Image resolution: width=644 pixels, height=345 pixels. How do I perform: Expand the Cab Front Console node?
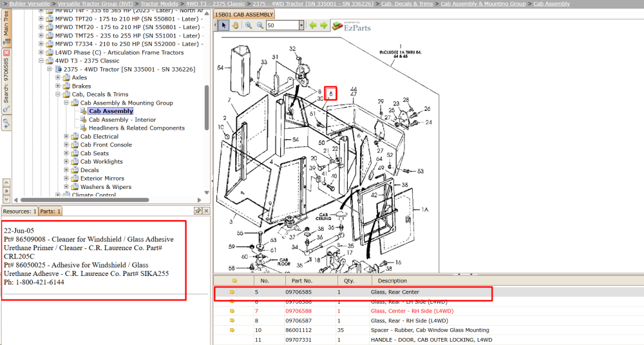[66, 144]
